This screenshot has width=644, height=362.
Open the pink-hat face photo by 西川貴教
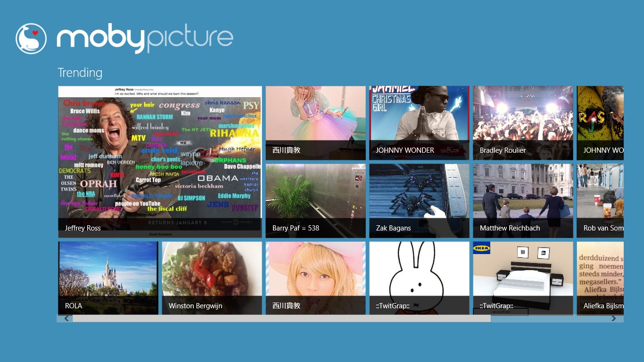315,278
